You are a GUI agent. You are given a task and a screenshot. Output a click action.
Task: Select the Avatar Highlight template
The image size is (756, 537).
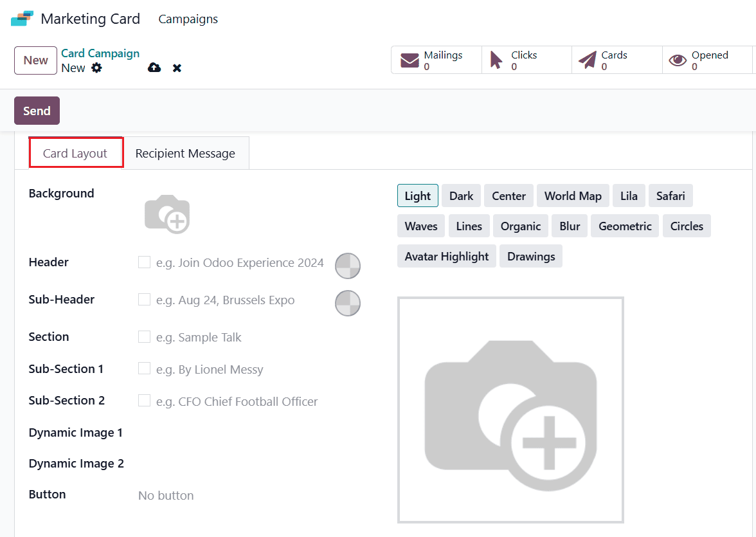[x=446, y=256]
